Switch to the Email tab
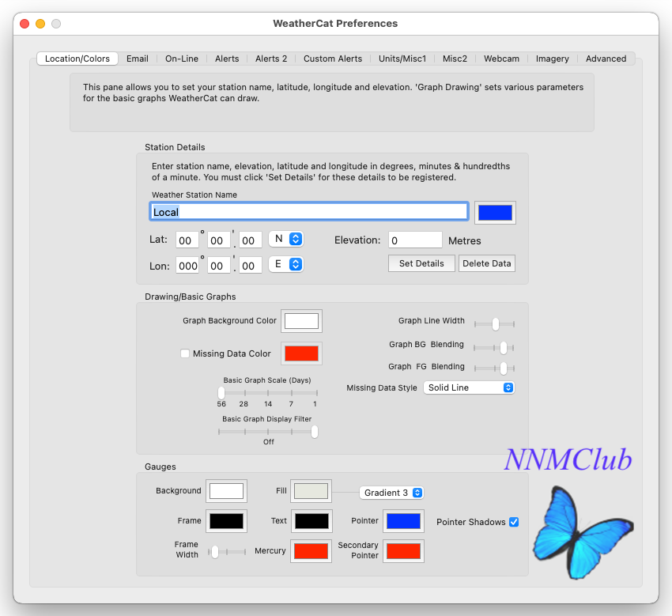This screenshot has width=672, height=616. tap(137, 59)
